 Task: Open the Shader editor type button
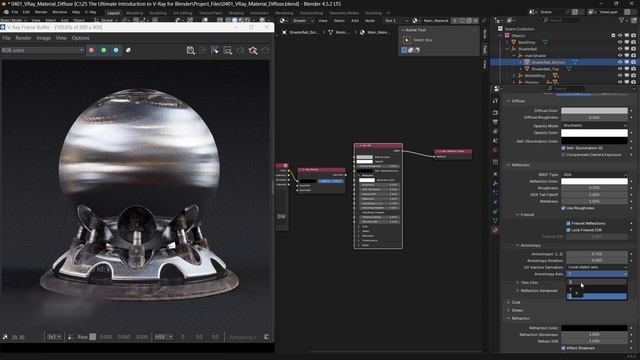tap(284, 20)
